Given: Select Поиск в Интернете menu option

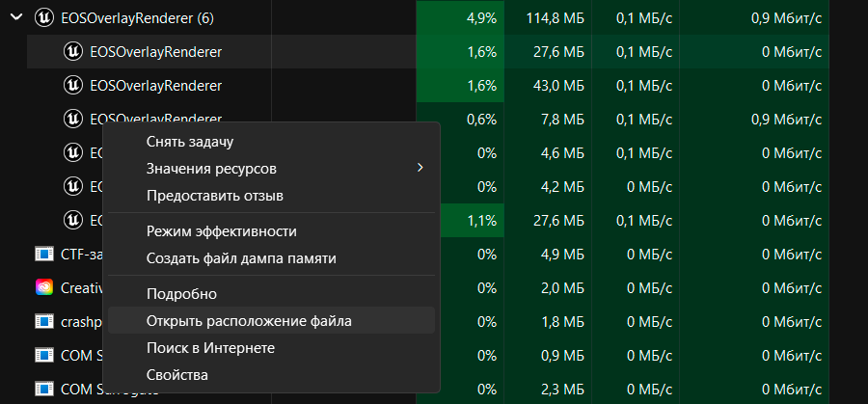Looking at the screenshot, I should tap(210, 347).
